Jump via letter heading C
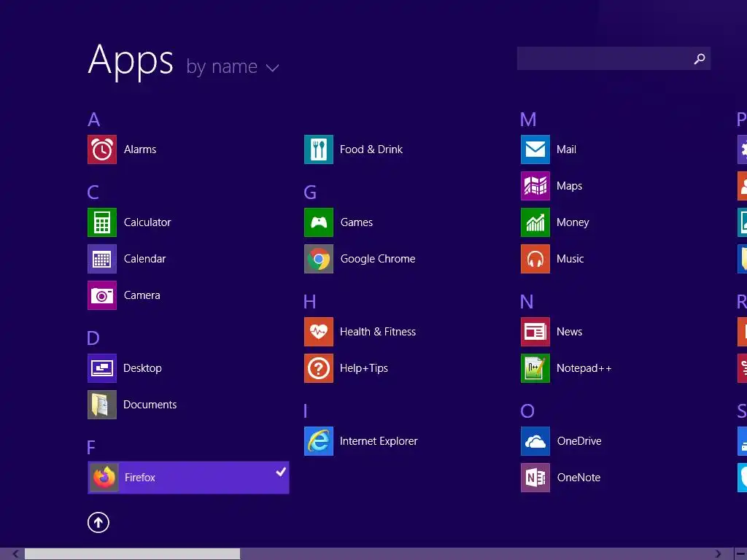This screenshot has width=747, height=560. point(93,192)
